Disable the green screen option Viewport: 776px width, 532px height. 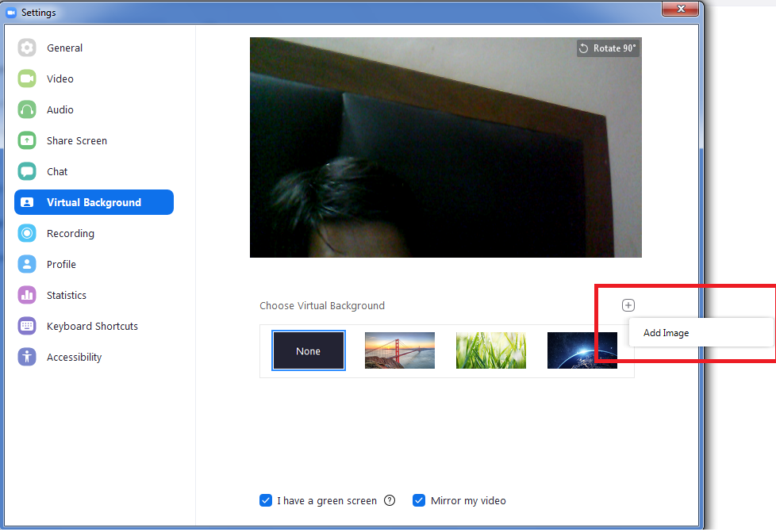[266, 500]
